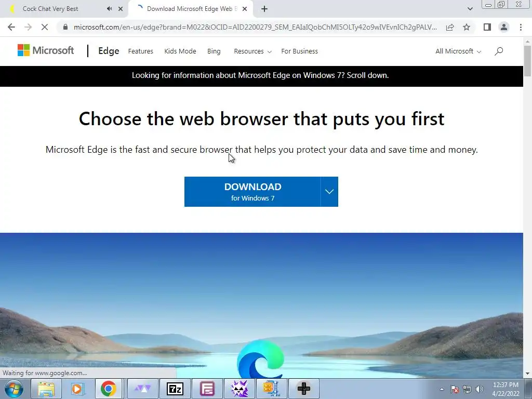Click the page vertical scrollbar thumb
The width and height of the screenshot is (532, 399).
[528, 61]
